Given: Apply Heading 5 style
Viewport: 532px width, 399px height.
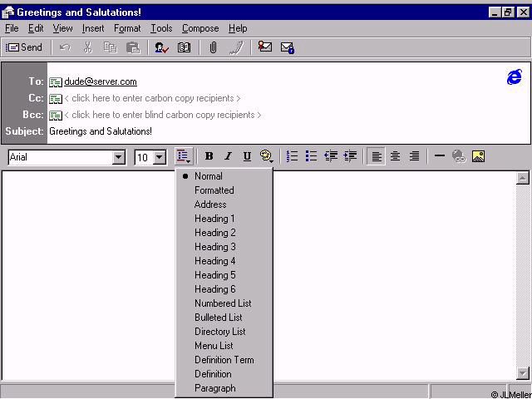Looking at the screenshot, I should point(224,275).
